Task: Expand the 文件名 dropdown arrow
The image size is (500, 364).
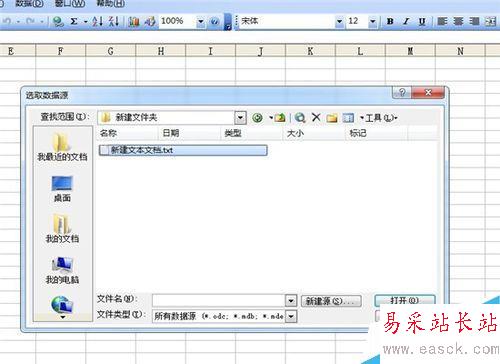Action: click(x=291, y=301)
